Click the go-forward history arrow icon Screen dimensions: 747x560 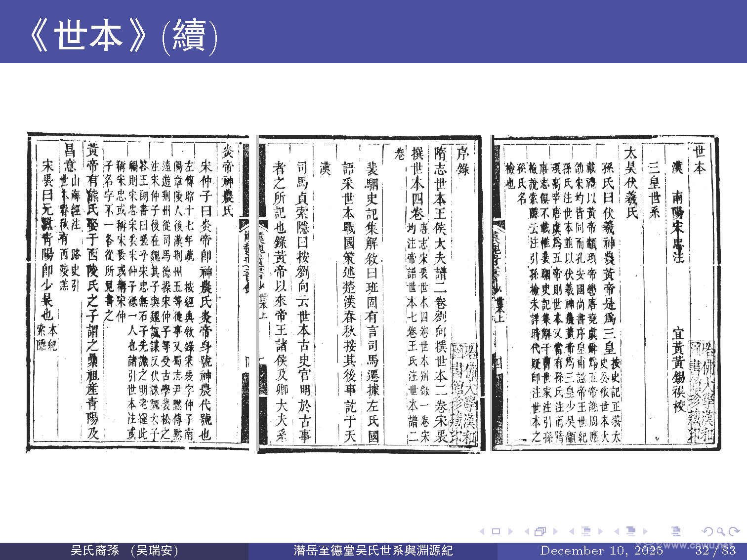pos(734,531)
